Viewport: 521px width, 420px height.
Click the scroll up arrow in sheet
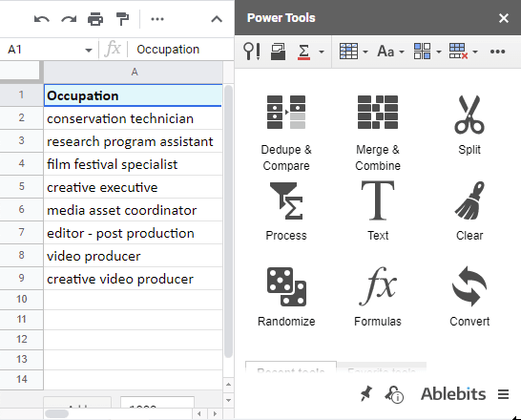pyautogui.click(x=228, y=385)
